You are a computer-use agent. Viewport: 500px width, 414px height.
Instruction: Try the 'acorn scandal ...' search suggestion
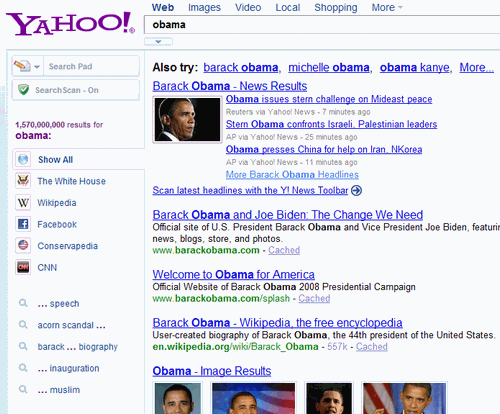(x=71, y=325)
